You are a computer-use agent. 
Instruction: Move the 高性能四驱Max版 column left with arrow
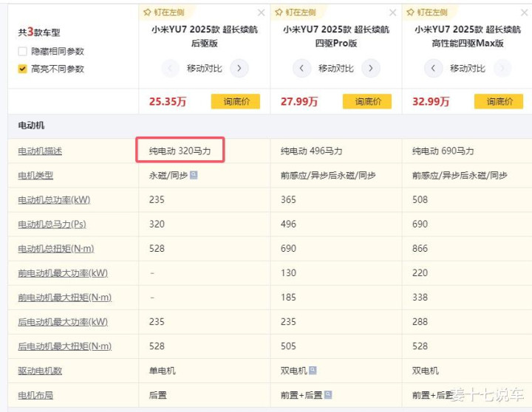(x=433, y=68)
